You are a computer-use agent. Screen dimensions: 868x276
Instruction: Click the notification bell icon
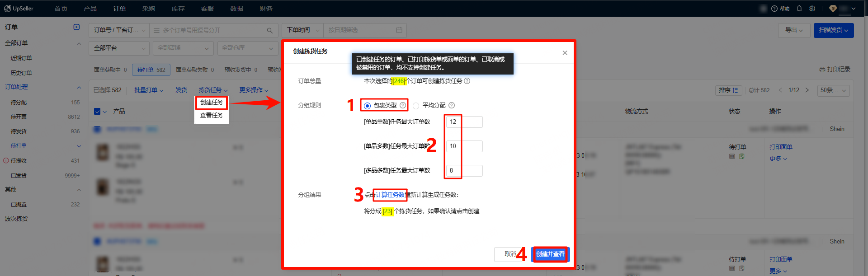pos(799,9)
